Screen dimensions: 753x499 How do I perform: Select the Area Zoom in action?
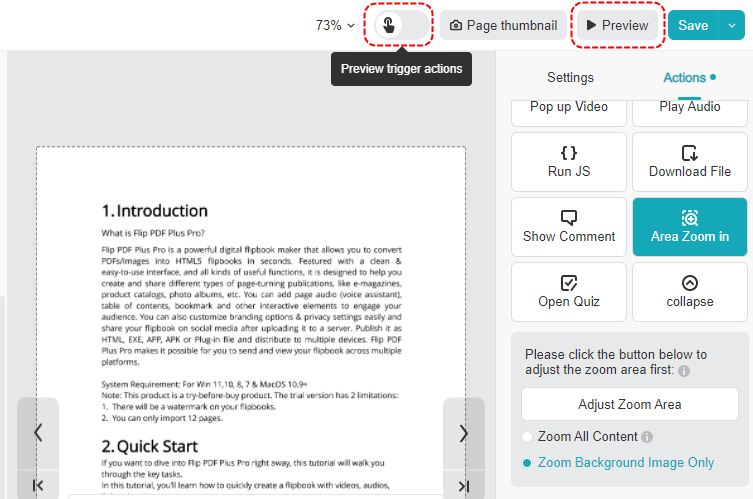coord(690,227)
